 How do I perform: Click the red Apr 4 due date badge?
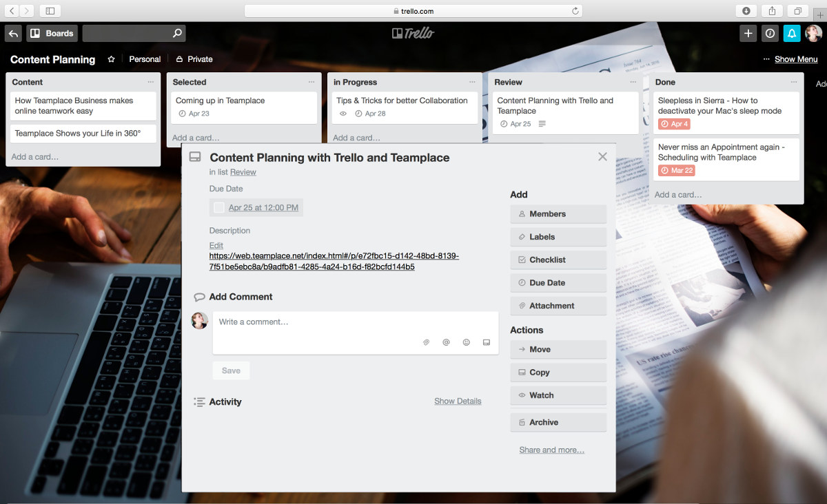click(674, 124)
